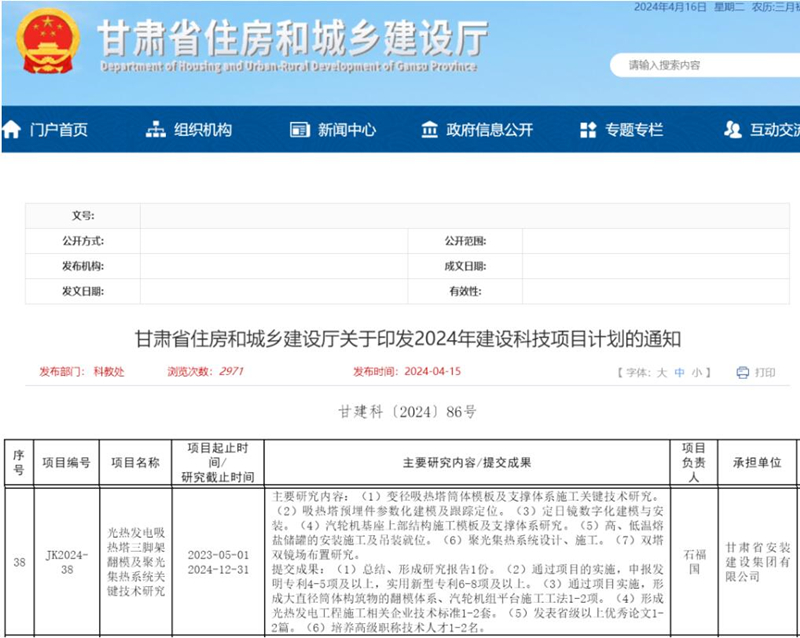Screen dimensions: 800x638
Task: Set font size to 小
Action: coord(697,372)
